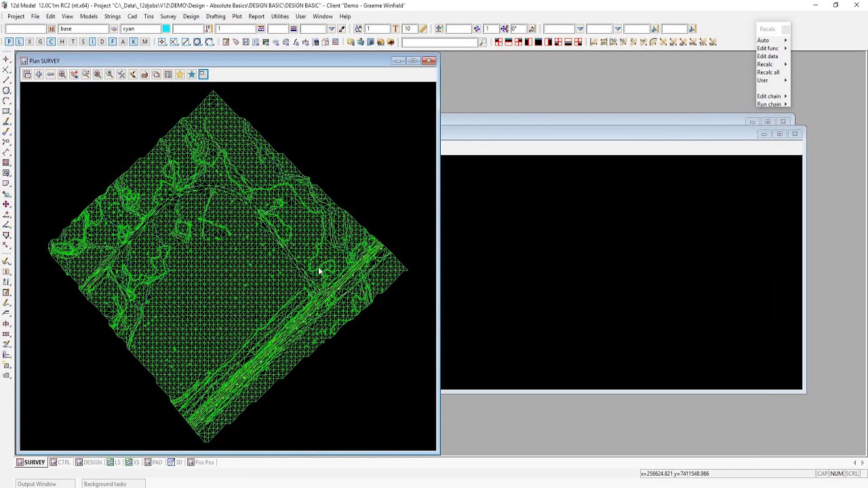Switch to the PAD view tab
Screen dimensions: 868x488
(x=153, y=462)
